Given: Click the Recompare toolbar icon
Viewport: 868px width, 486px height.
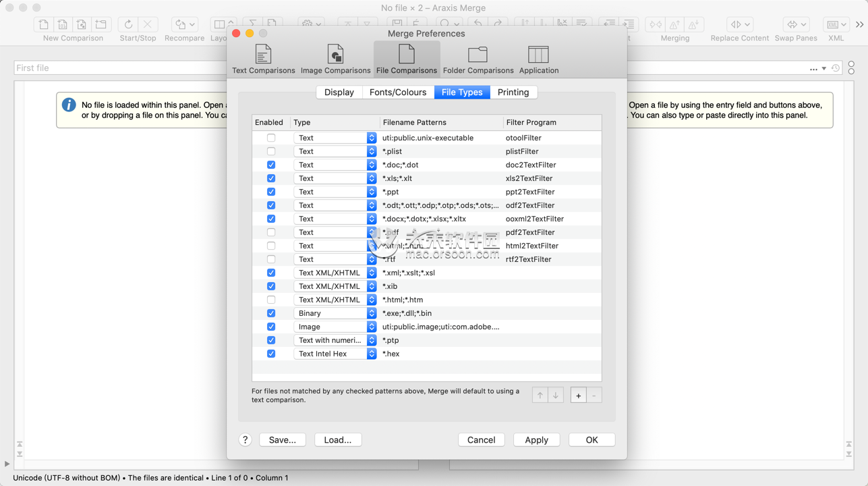Looking at the screenshot, I should pyautogui.click(x=184, y=24).
